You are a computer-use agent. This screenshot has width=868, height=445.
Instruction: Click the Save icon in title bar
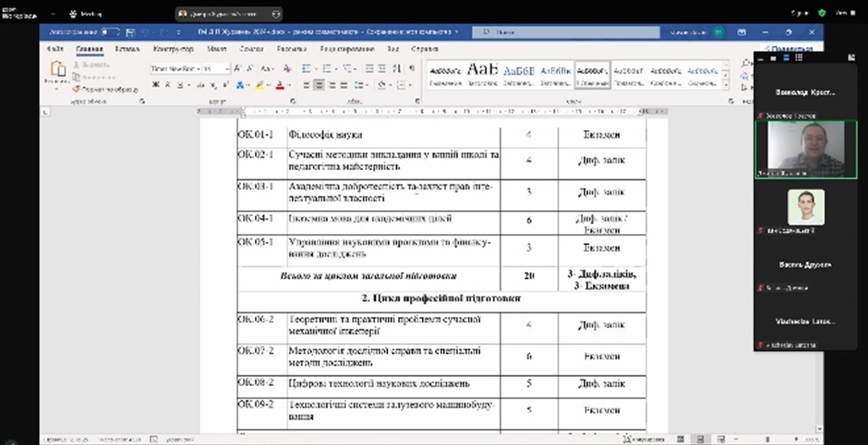(130, 32)
